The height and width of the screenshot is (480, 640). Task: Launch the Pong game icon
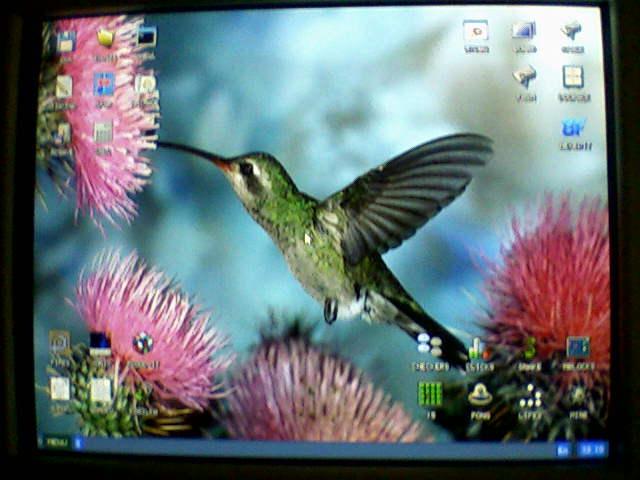pyautogui.click(x=480, y=394)
